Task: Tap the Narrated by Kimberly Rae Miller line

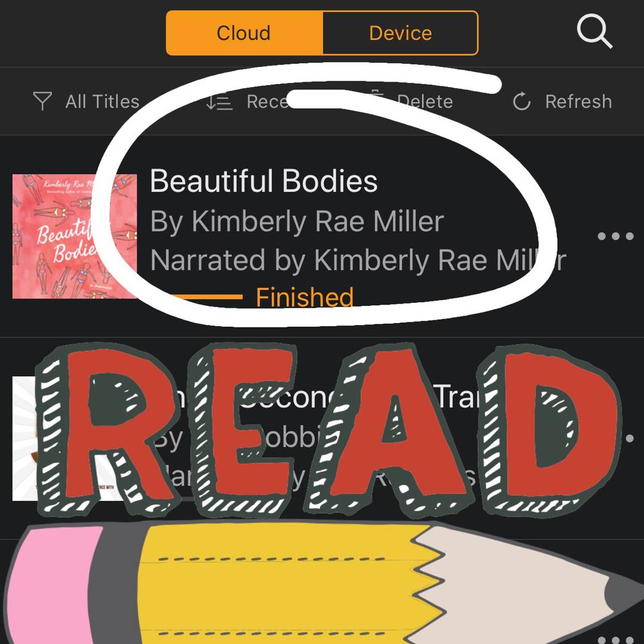Action: tap(358, 261)
